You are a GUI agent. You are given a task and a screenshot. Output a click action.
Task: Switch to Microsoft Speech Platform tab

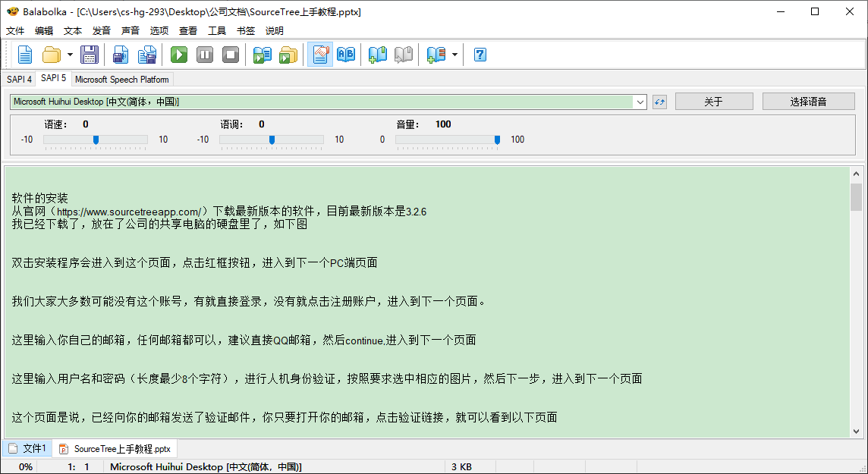click(x=122, y=79)
